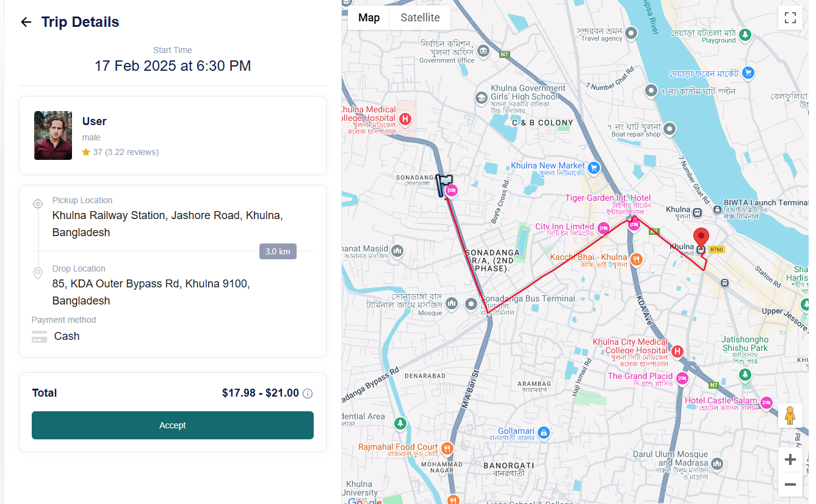Zoom out the map with minus button
The image size is (816, 504).
click(x=790, y=484)
